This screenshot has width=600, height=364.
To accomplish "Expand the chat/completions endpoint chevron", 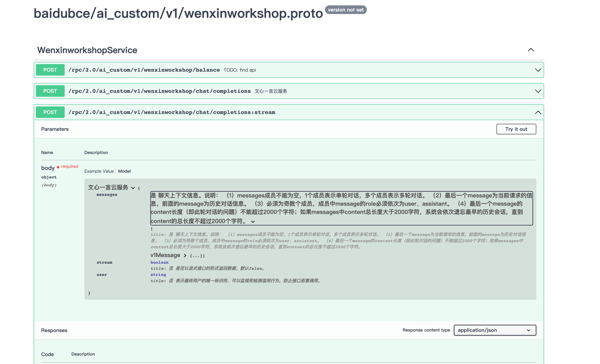I will click(538, 91).
